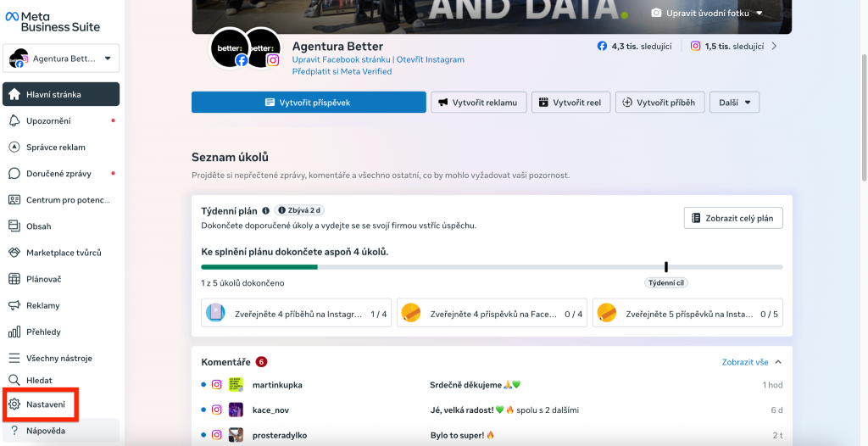The height and width of the screenshot is (446, 868).
Task: Open the Agentura Better account switcher dropdown
Action: 61,59
